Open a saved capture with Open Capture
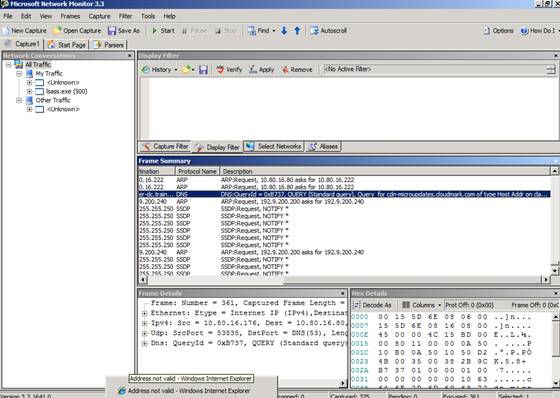 pos(77,31)
